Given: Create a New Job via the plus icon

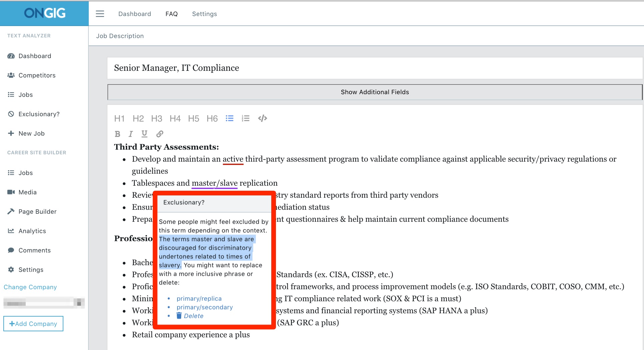Looking at the screenshot, I should (x=32, y=133).
